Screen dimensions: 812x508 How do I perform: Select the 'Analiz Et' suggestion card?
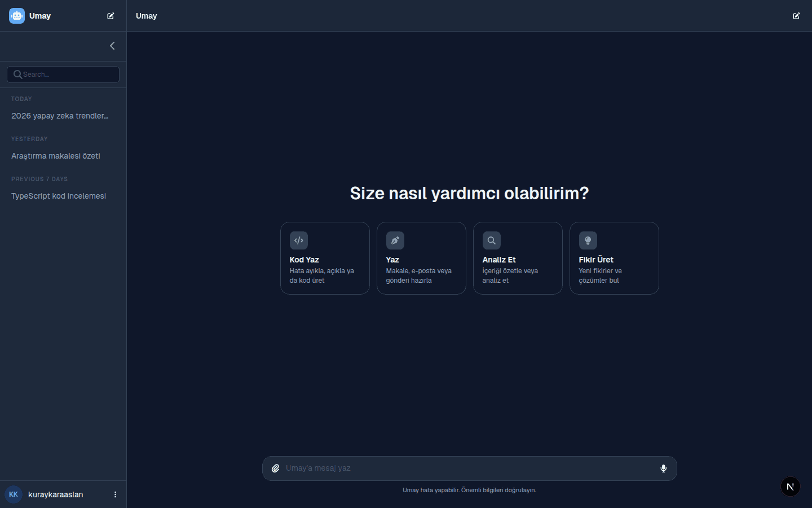pyautogui.click(x=518, y=258)
